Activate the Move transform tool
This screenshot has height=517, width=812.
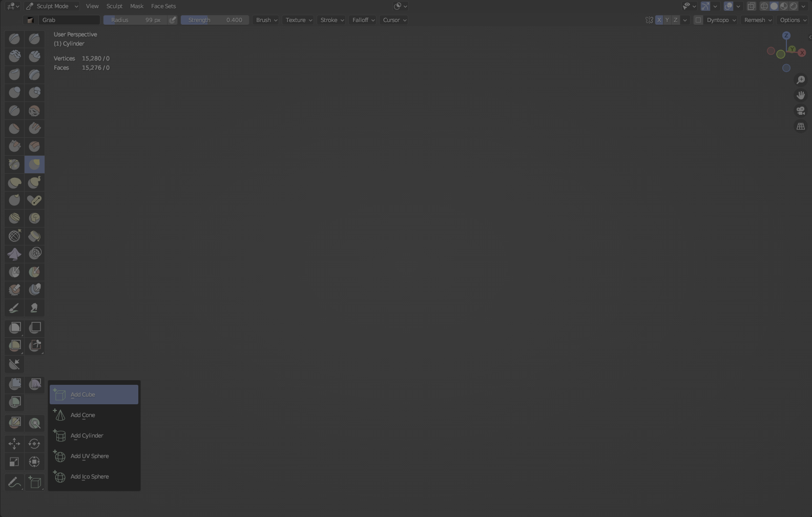(x=14, y=444)
